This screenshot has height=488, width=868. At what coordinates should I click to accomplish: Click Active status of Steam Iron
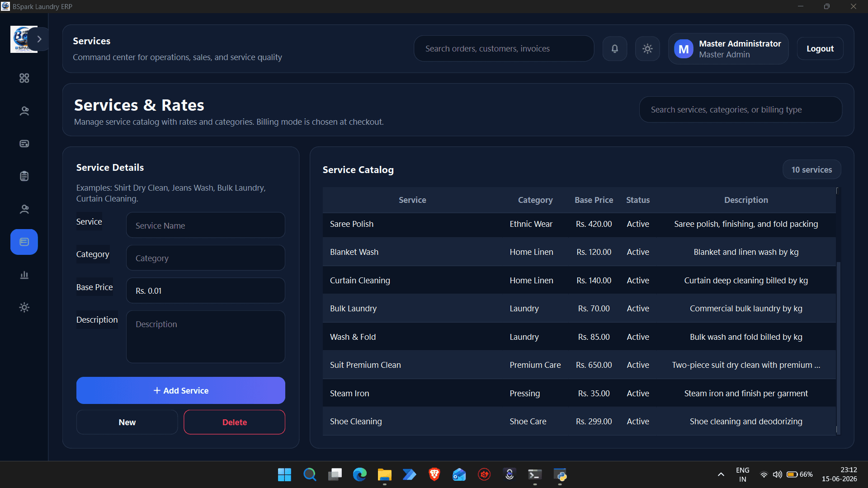pos(638,393)
